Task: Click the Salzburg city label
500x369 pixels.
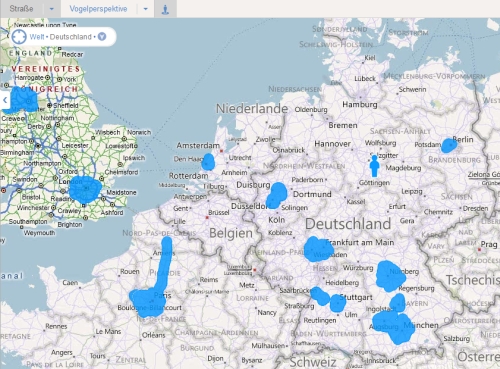Action: point(456,339)
